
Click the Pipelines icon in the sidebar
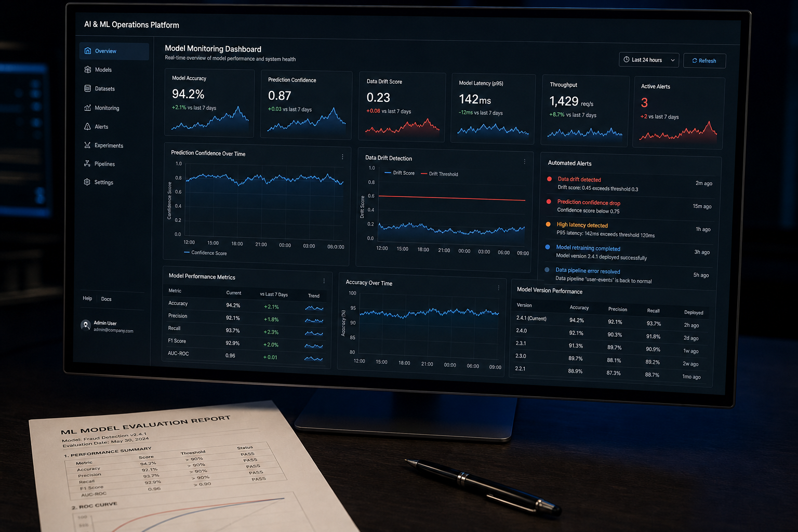pyautogui.click(x=87, y=164)
